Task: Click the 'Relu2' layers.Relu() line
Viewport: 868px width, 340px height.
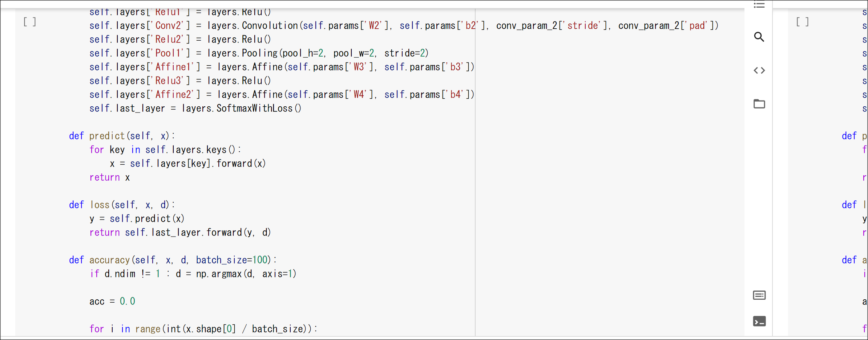Action: tap(180, 40)
